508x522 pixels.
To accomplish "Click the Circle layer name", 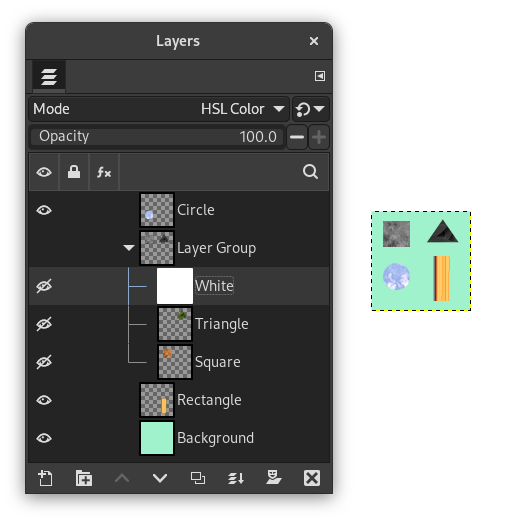I will click(x=196, y=210).
